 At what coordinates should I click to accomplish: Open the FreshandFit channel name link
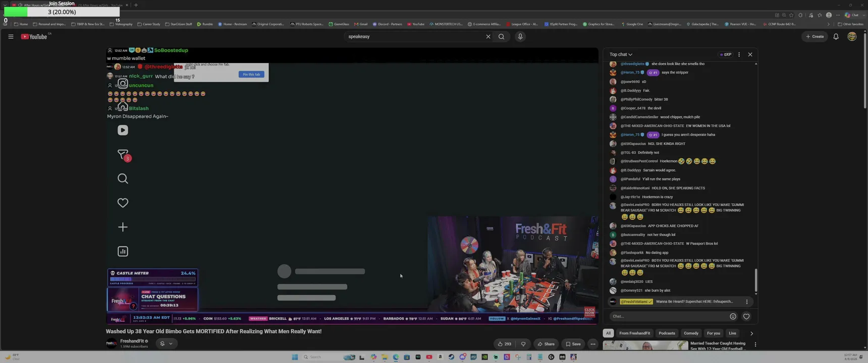(x=132, y=341)
